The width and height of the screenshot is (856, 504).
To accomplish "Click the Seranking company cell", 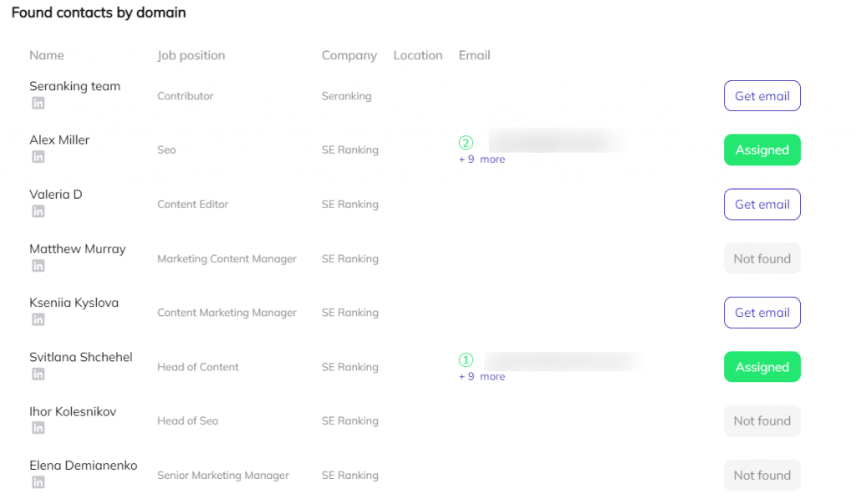I will (347, 96).
